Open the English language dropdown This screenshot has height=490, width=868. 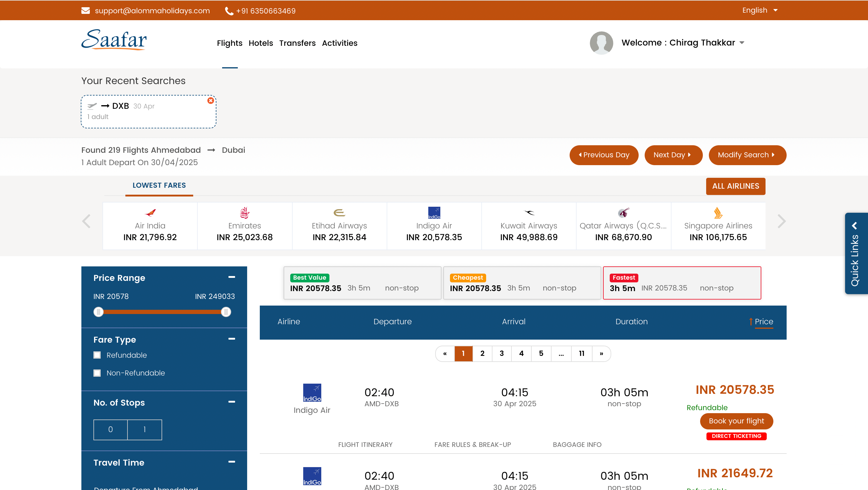click(760, 11)
